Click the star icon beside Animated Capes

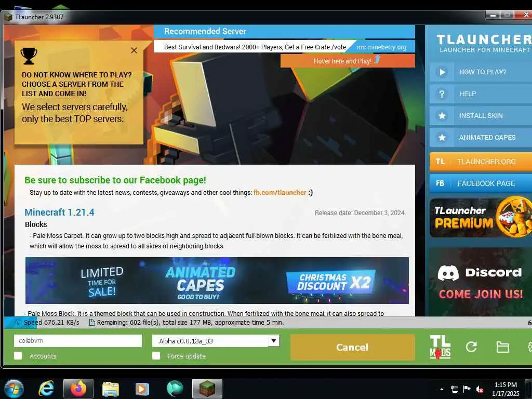pos(442,137)
